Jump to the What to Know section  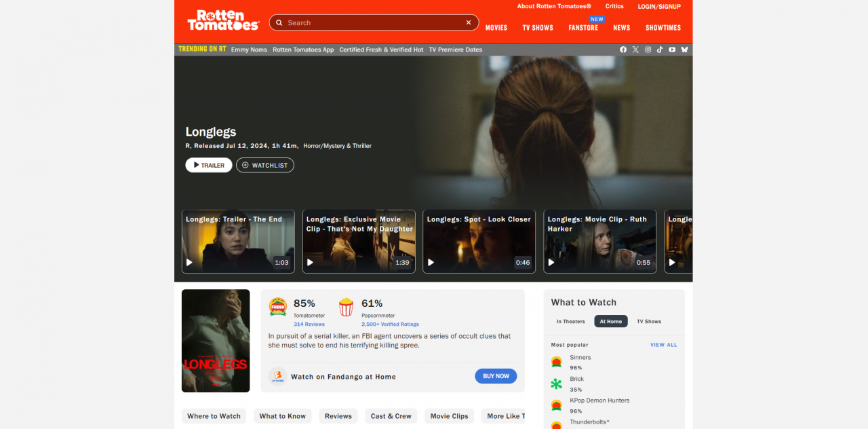coord(283,416)
